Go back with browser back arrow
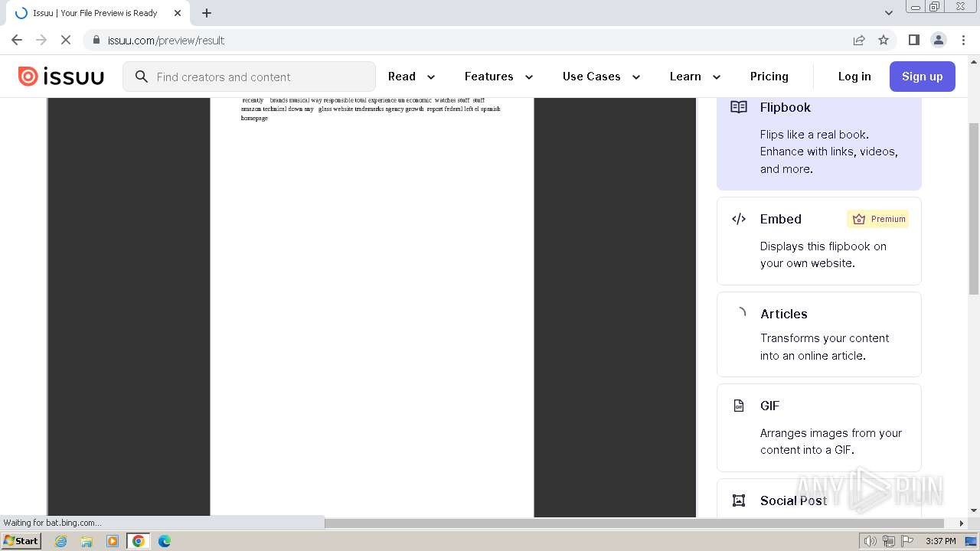The image size is (980, 551). pos(17,40)
